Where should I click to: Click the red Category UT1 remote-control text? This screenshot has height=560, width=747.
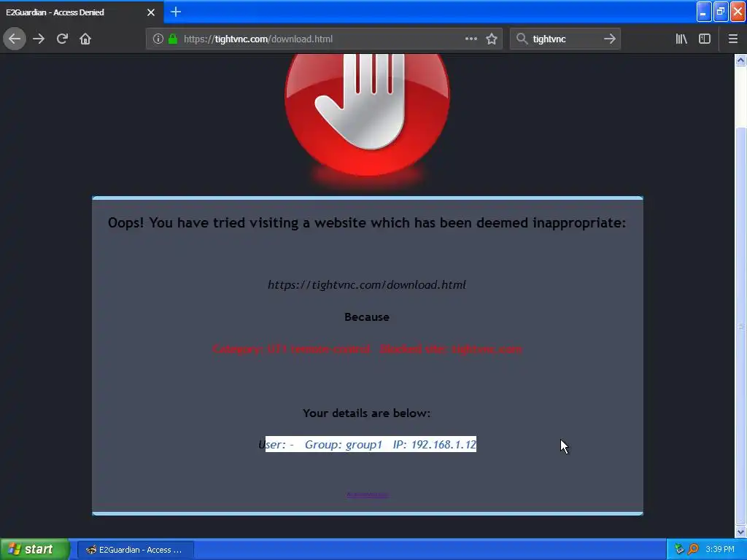pyautogui.click(x=367, y=349)
